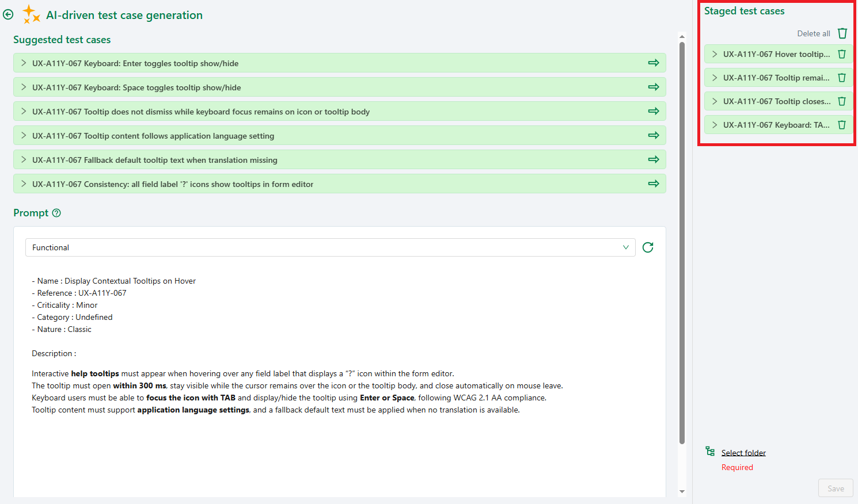Stage the 'Consistency: all field label' test case
This screenshot has height=504, width=858.
coord(654,184)
